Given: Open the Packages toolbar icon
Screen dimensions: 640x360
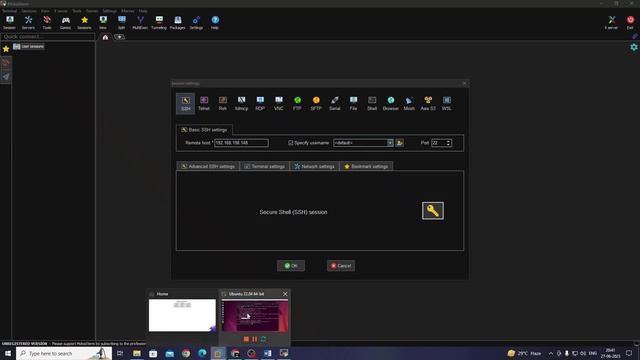Looking at the screenshot, I should (178, 22).
